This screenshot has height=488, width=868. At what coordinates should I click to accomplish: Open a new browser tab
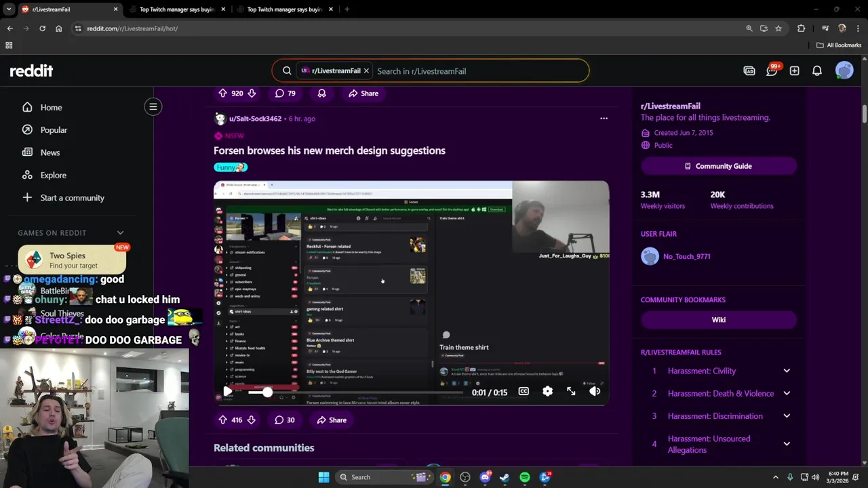pos(347,9)
